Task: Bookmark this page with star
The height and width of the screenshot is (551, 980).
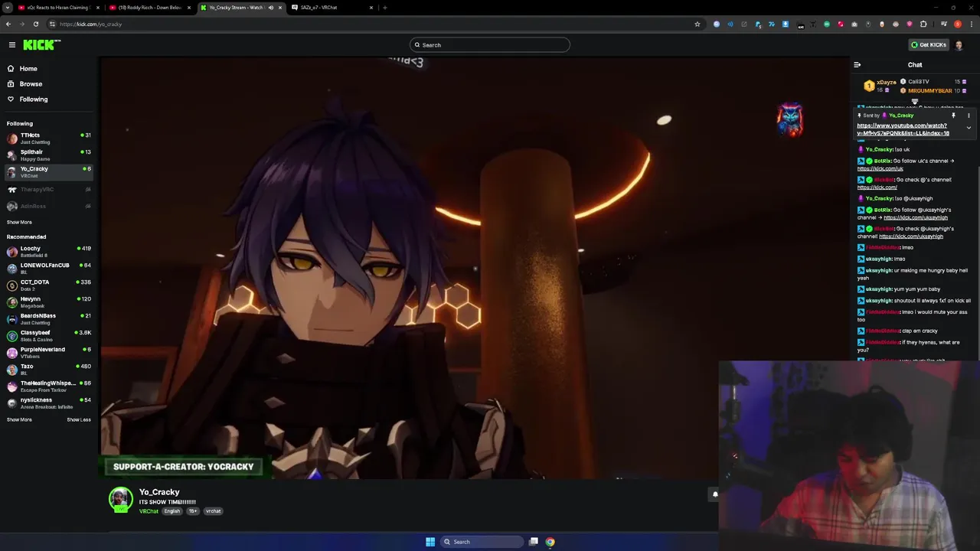Action: pyautogui.click(x=697, y=24)
